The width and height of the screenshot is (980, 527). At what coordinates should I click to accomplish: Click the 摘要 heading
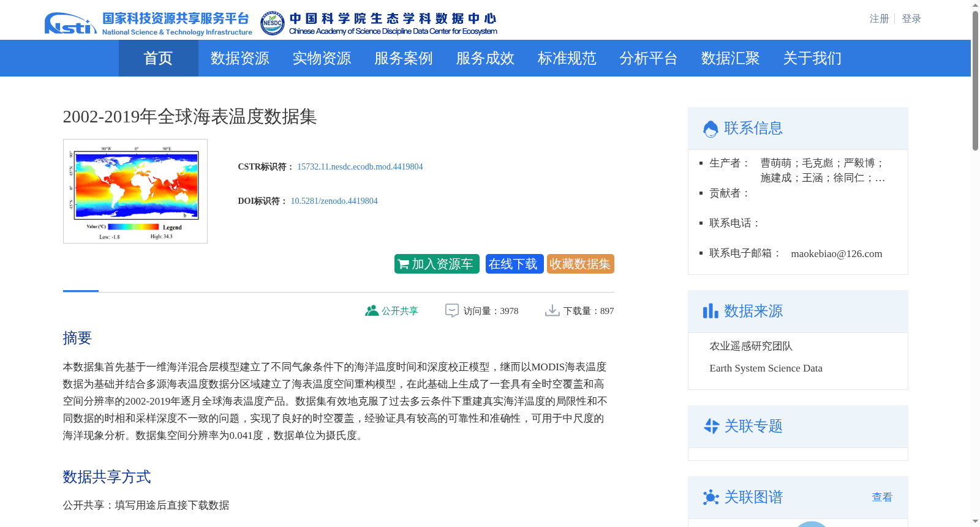point(77,338)
